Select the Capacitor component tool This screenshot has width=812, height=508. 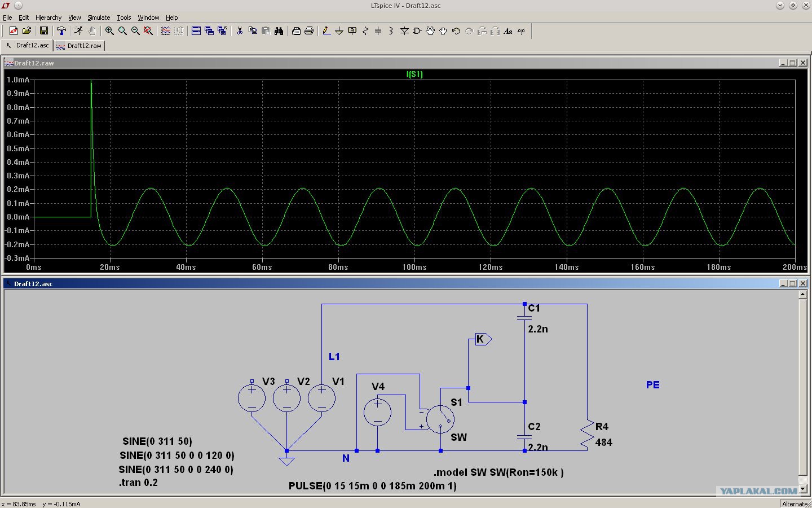(x=378, y=31)
